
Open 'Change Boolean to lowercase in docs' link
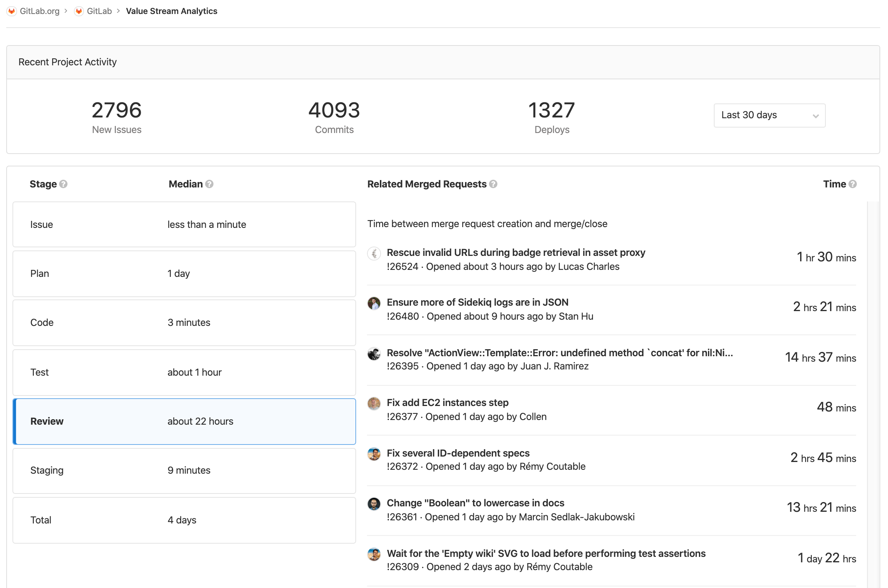475,503
